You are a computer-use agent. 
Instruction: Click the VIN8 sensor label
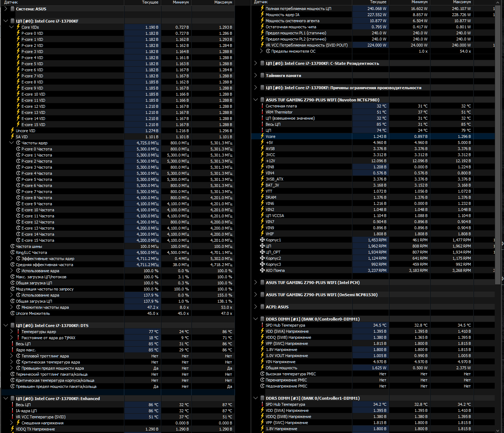click(x=270, y=167)
